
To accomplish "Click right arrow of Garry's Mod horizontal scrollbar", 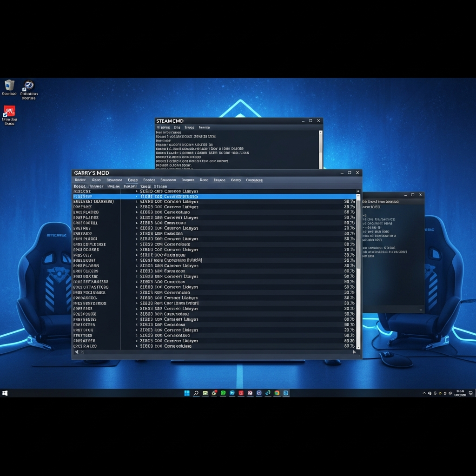I will coord(354,352).
